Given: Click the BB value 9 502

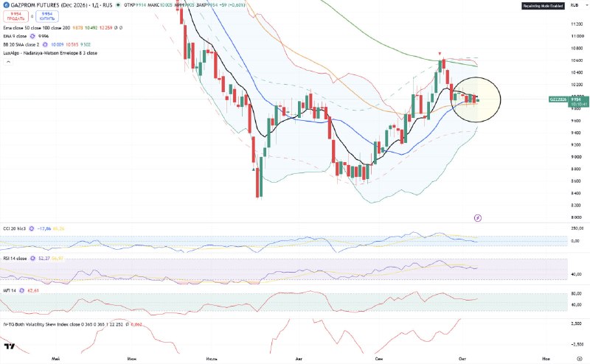Looking at the screenshot, I should click(86, 44).
